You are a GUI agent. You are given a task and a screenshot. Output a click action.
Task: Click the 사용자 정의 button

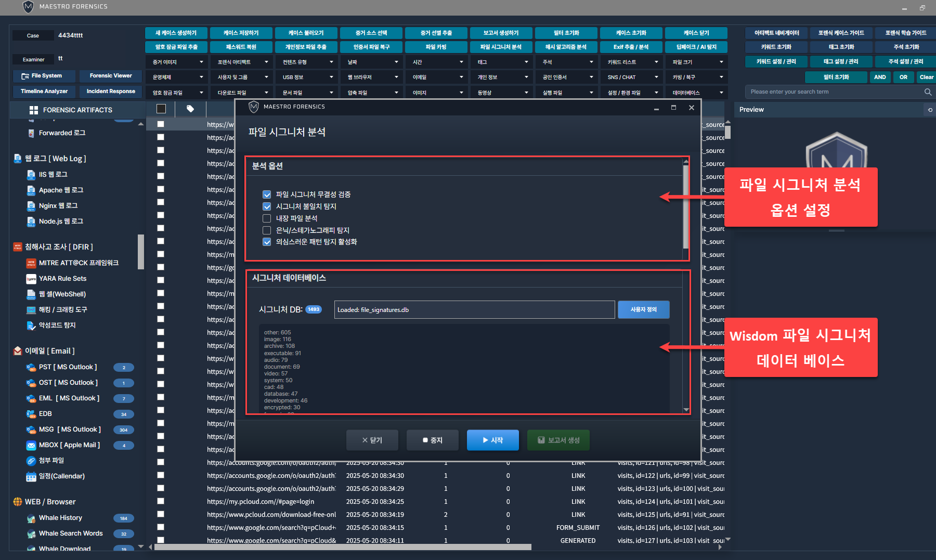coord(643,309)
